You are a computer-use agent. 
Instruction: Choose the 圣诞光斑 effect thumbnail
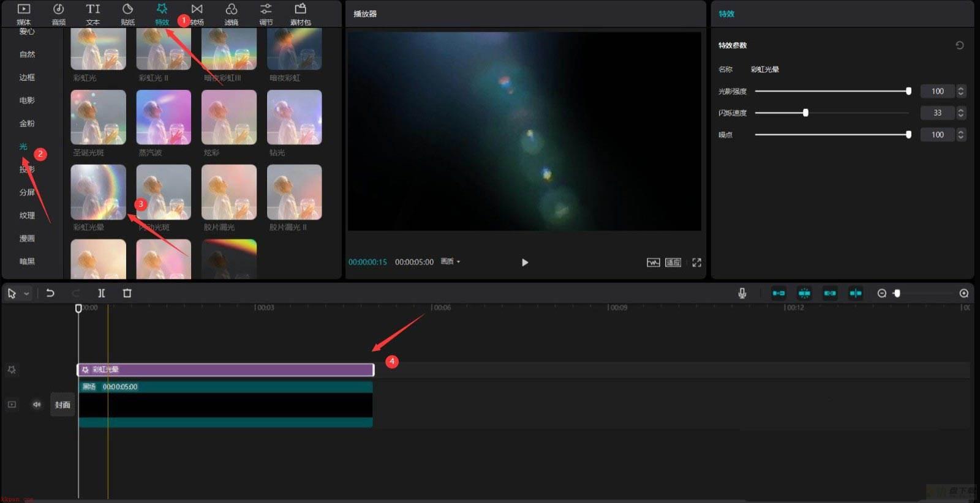tap(98, 117)
